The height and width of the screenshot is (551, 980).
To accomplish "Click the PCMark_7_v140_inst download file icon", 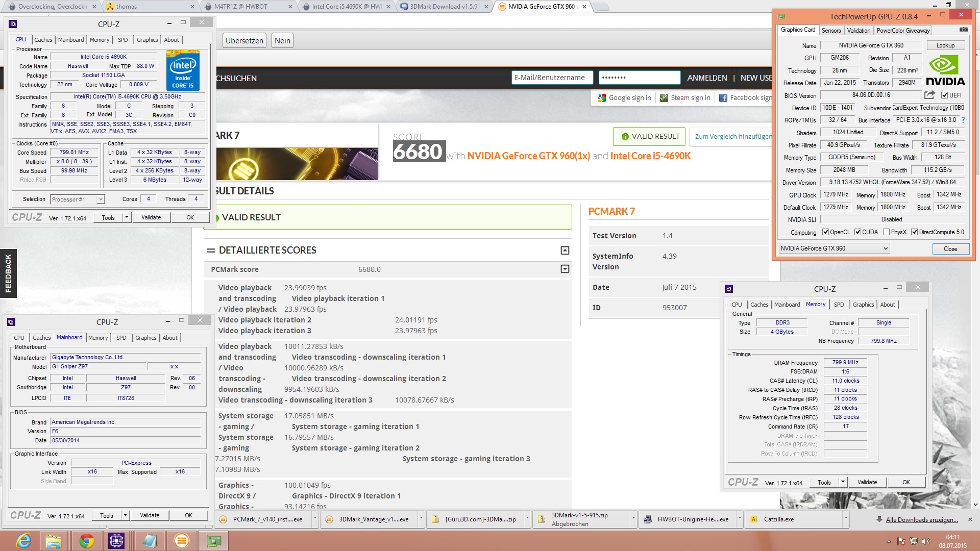I will tap(223, 519).
